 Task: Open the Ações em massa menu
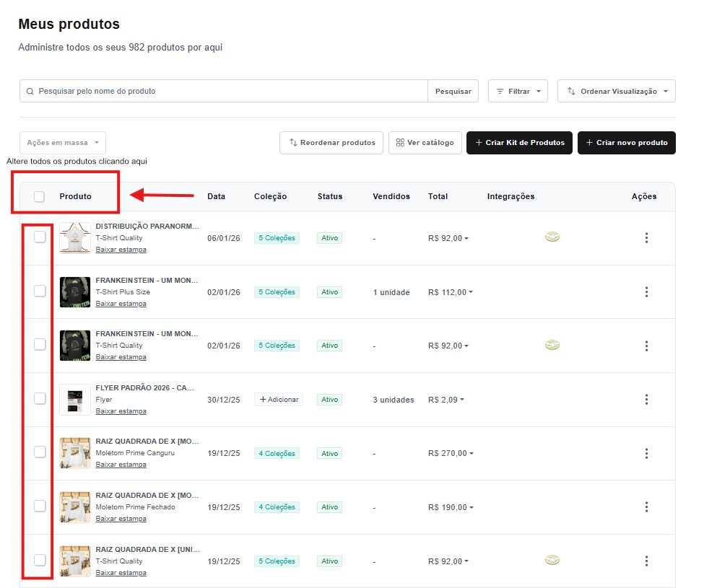pyautogui.click(x=63, y=143)
